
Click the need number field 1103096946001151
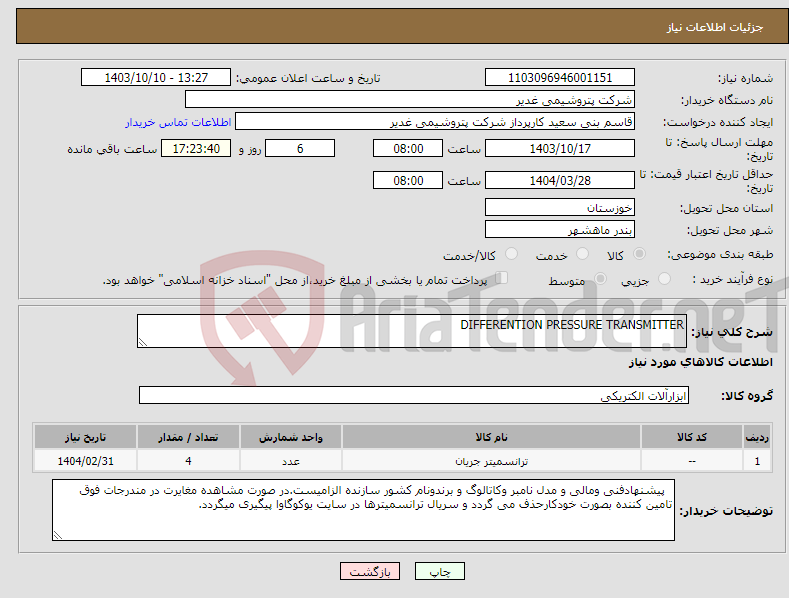click(x=560, y=78)
